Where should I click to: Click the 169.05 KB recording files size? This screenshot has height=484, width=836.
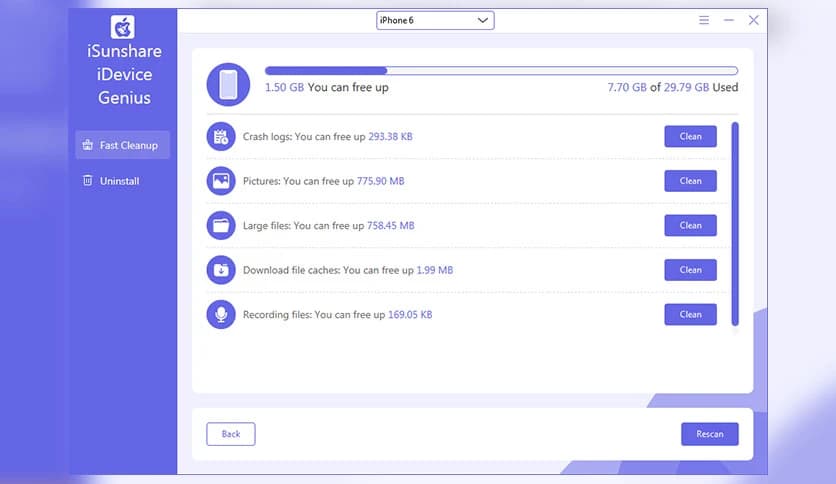point(410,314)
